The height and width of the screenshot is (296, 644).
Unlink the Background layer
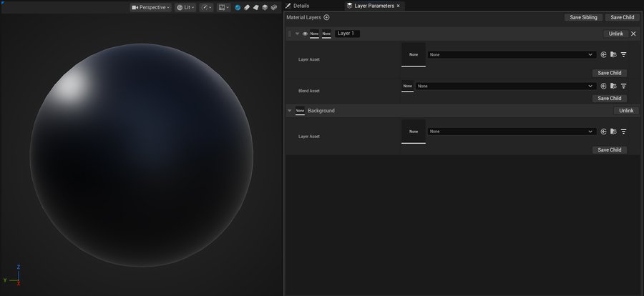pyautogui.click(x=626, y=111)
